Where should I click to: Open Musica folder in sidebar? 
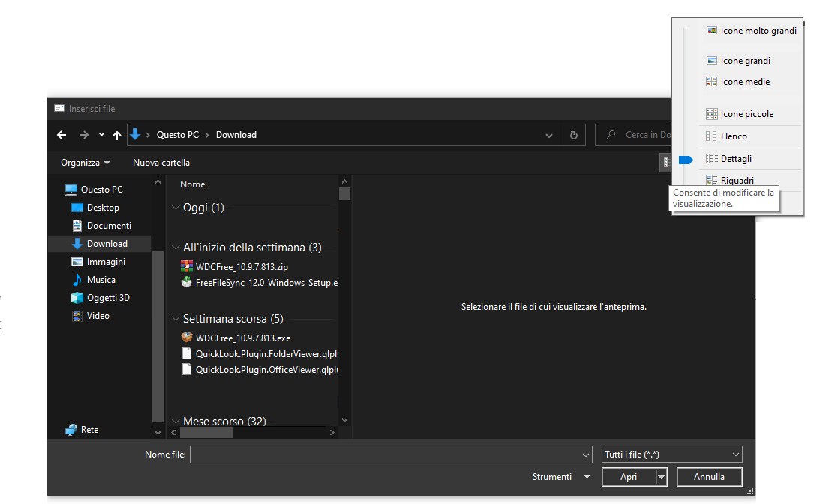tap(101, 280)
